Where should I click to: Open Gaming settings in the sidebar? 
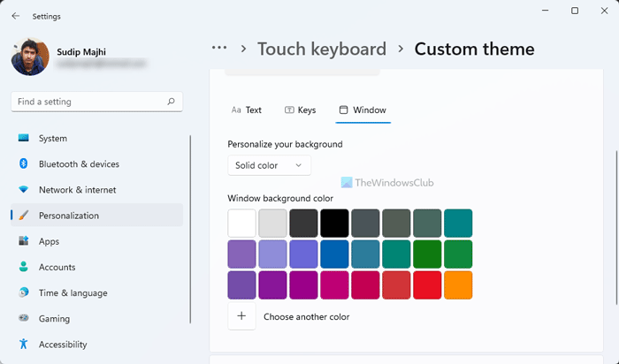53,319
